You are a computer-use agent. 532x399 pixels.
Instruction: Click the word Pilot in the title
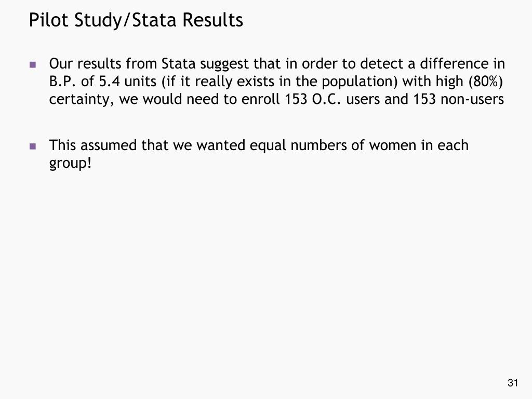(x=48, y=20)
